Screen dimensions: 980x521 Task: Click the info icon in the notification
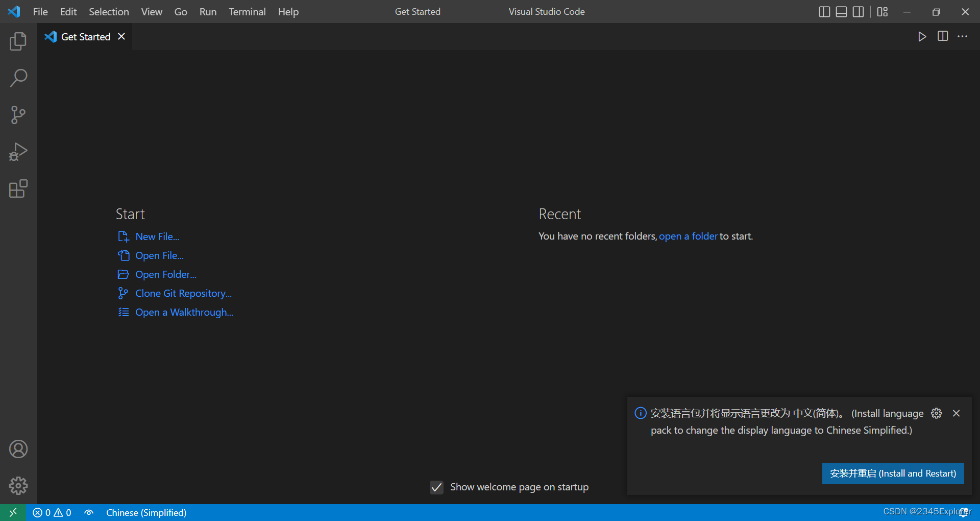640,413
